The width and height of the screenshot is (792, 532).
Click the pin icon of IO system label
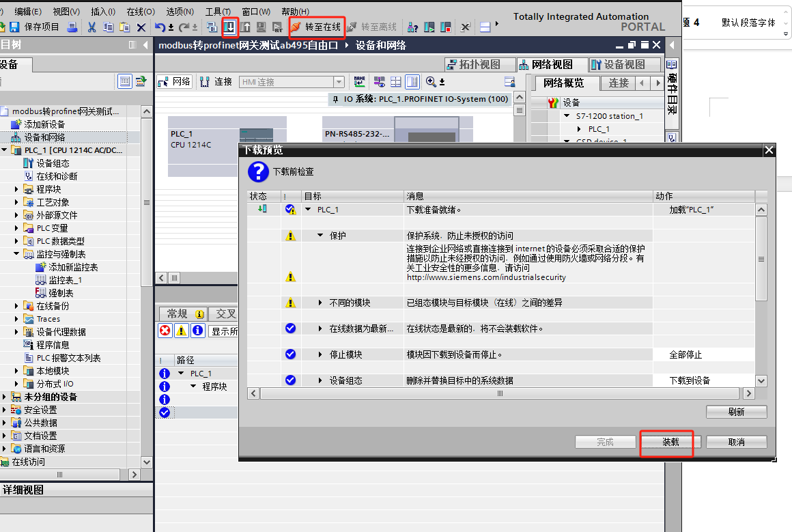click(335, 99)
